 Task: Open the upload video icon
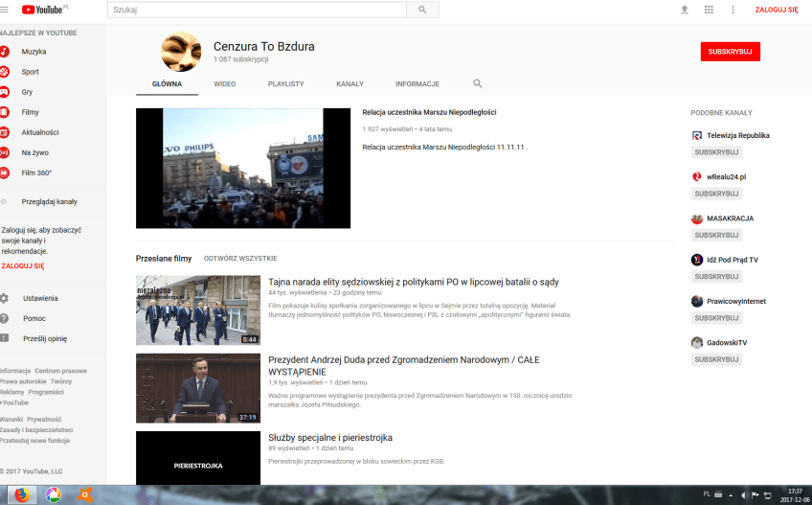click(684, 10)
